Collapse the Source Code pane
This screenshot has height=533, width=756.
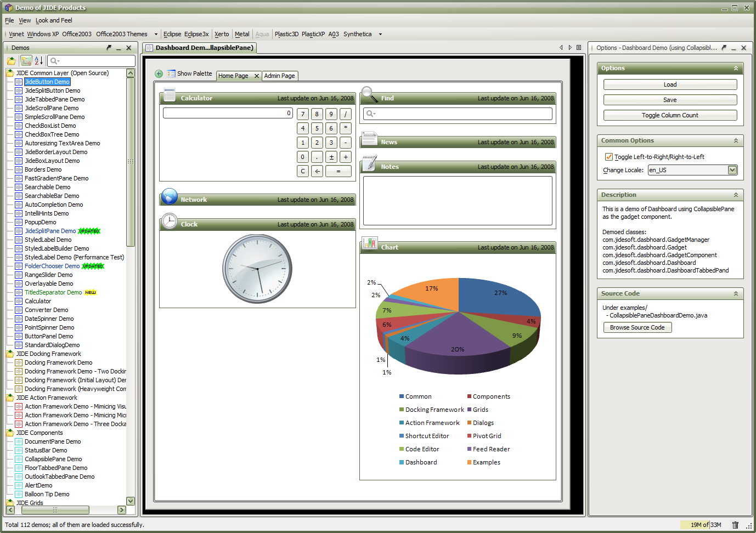tap(736, 294)
